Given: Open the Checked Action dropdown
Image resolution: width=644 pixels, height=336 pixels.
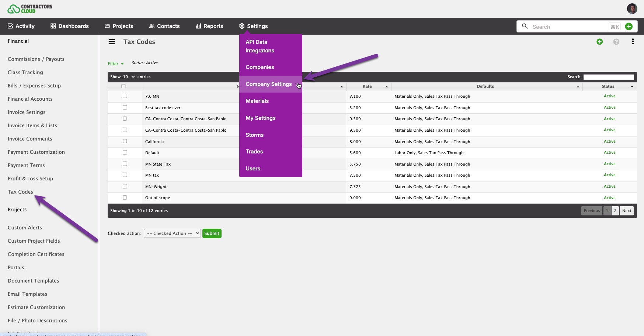Looking at the screenshot, I should (x=172, y=233).
